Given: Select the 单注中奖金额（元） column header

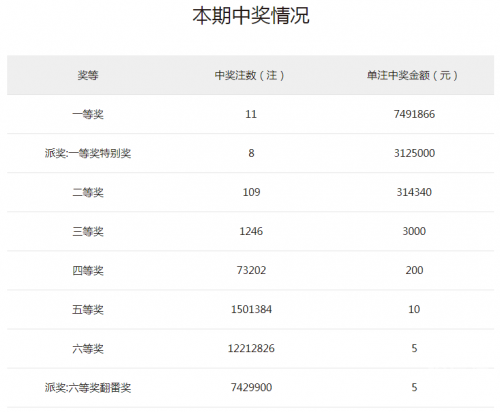Looking at the screenshot, I should (413, 75).
